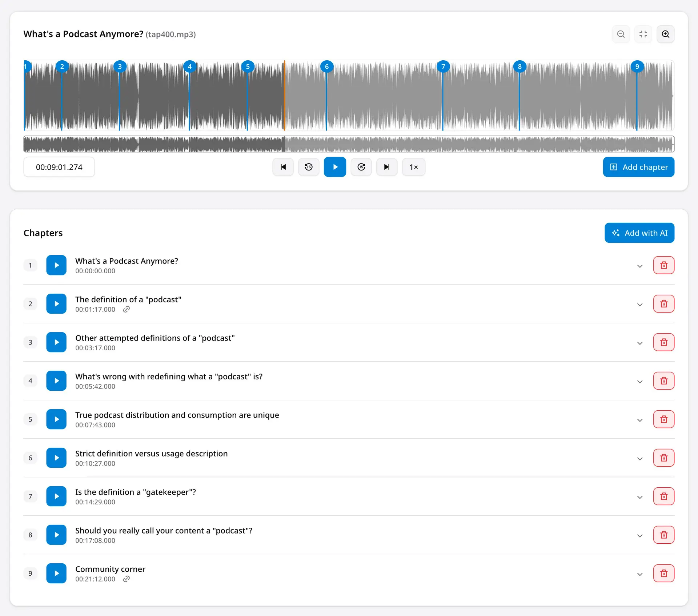Select waveform chapter marker 3
The width and height of the screenshot is (698, 616).
pos(120,67)
